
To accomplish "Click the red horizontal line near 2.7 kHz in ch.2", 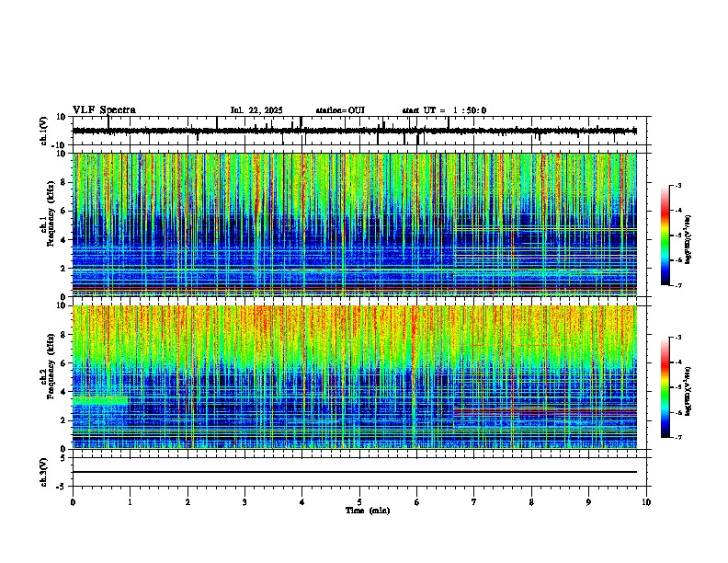I will pos(545,410).
